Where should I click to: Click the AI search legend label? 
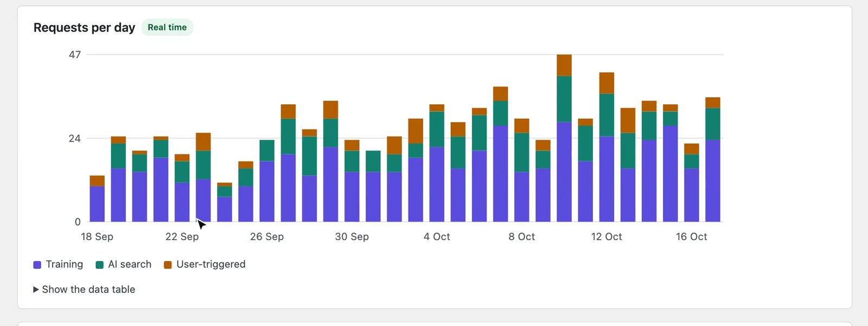(x=130, y=264)
